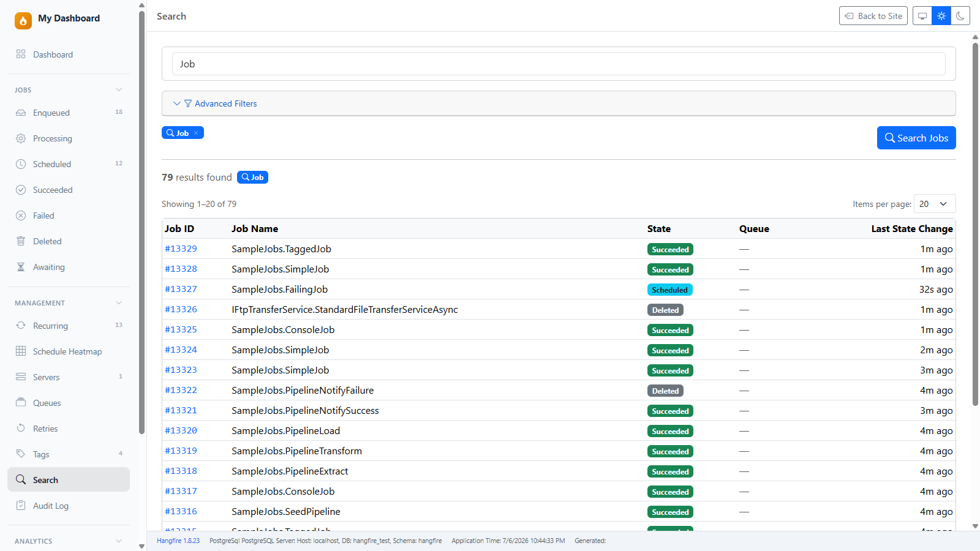Viewport: 980px width, 551px height.
Task: Go to Failed jobs in the sidebar
Action: pyautogui.click(x=69, y=216)
